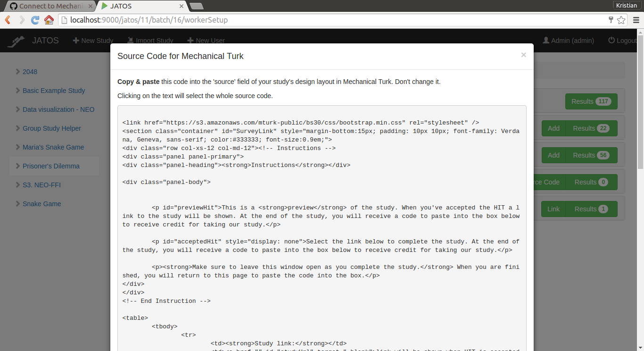
Task: Open a new browser tab
Action: click(x=196, y=6)
